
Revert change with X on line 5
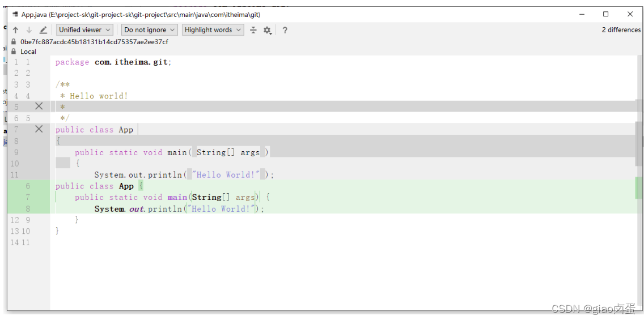pos(39,106)
